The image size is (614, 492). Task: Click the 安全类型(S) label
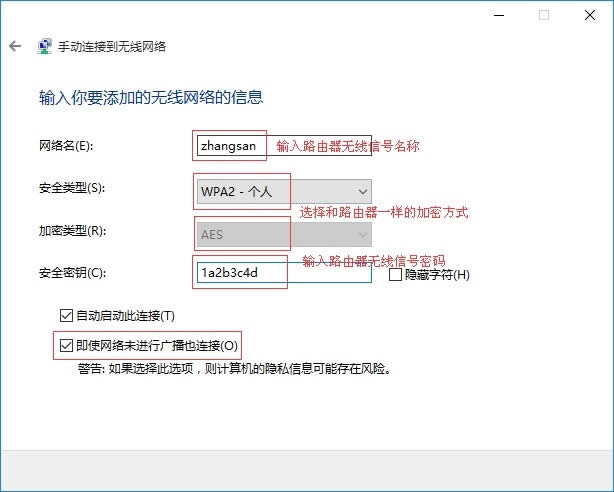pyautogui.click(x=69, y=188)
